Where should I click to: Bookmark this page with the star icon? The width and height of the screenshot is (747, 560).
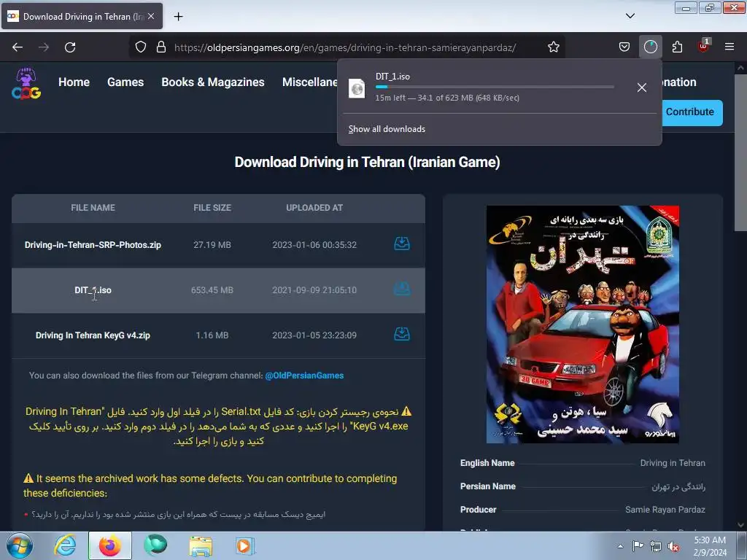tap(553, 47)
